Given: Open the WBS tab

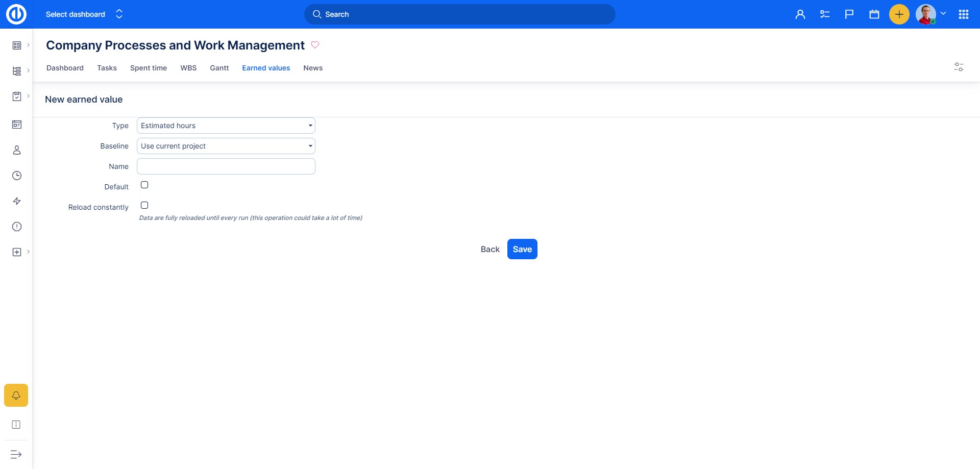Looking at the screenshot, I should pos(188,68).
